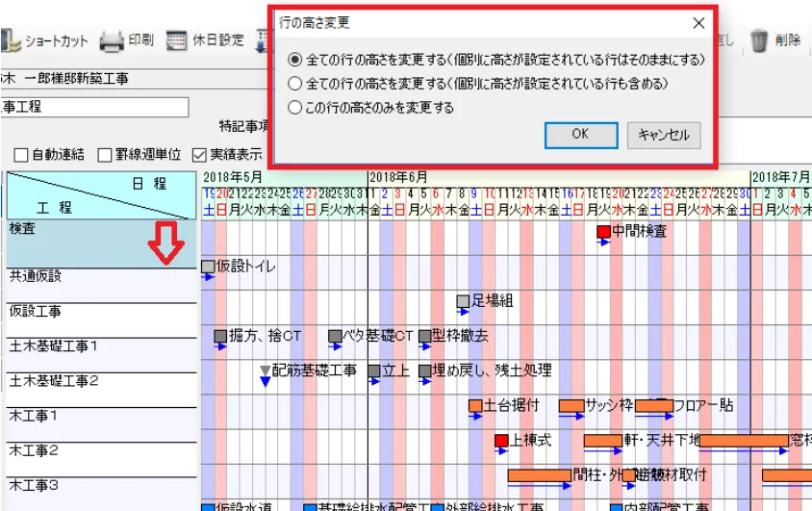Select the 共通仮設 row header

102,285
